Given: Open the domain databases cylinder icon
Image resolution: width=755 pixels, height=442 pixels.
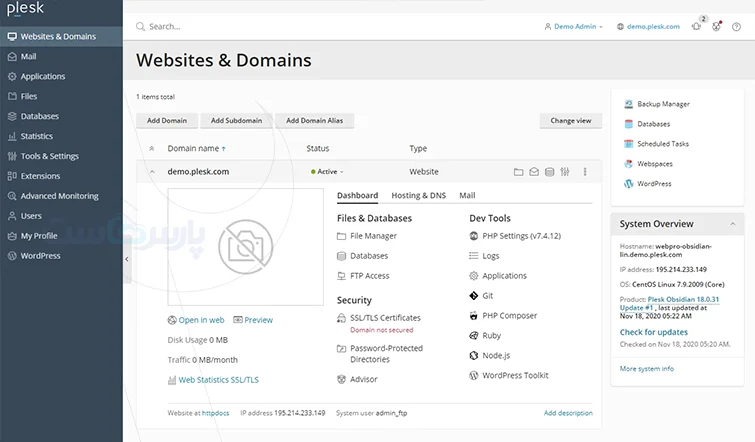Looking at the screenshot, I should click(549, 172).
